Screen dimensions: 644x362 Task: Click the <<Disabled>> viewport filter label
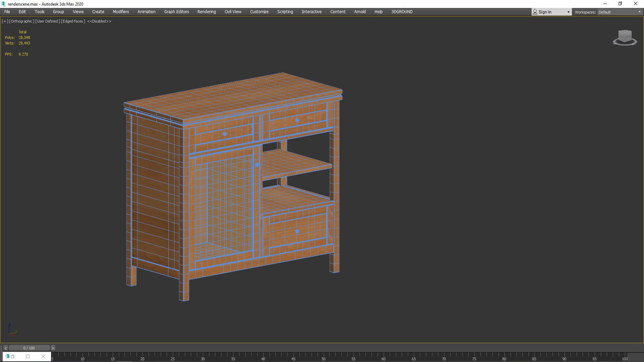click(99, 21)
